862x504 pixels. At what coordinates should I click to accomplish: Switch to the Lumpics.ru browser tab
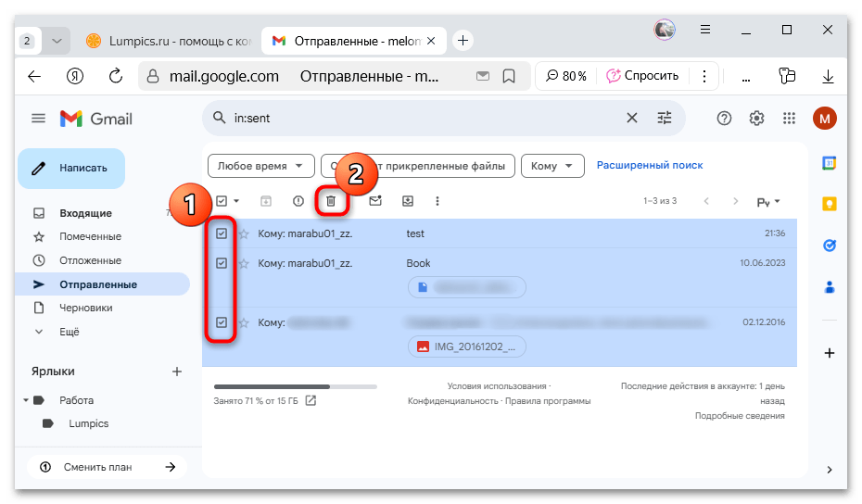(171, 41)
